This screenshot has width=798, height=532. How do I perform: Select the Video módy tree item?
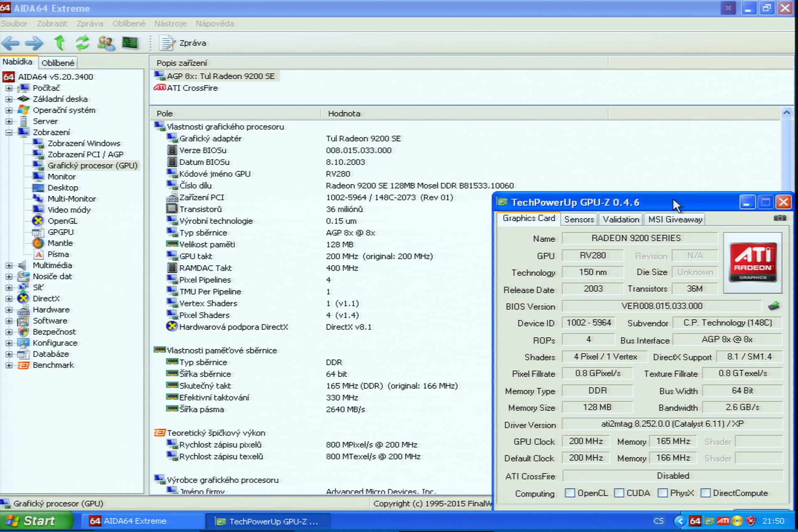coord(69,210)
